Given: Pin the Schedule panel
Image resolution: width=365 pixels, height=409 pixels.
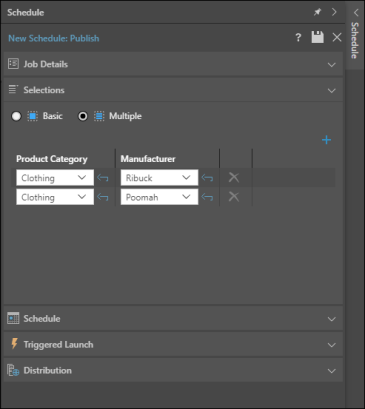Looking at the screenshot, I should pos(317,12).
